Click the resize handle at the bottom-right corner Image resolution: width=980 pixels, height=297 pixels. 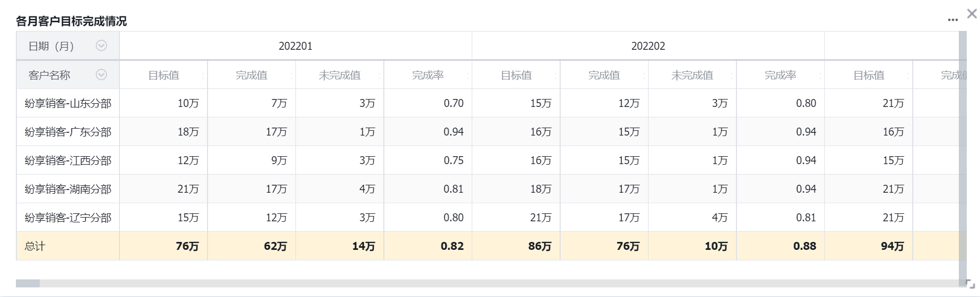coord(970,284)
